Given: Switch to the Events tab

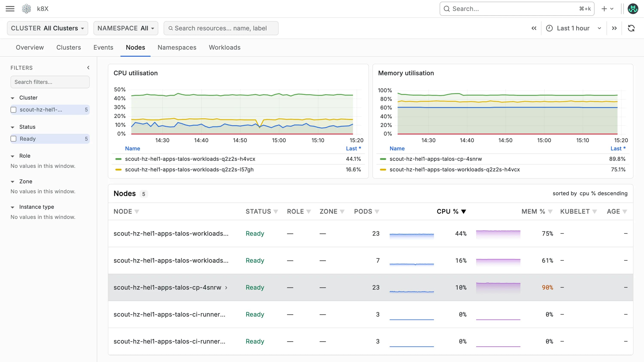Looking at the screenshot, I should tap(103, 47).
